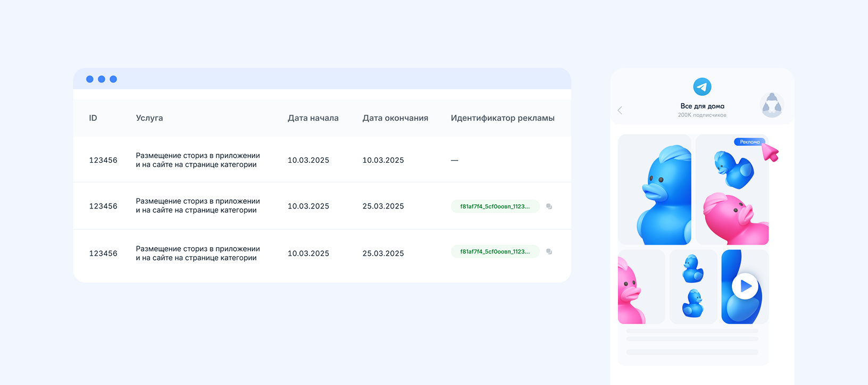Copy ad identifier in the third table row
This screenshot has width=868, height=385.
[x=549, y=252]
